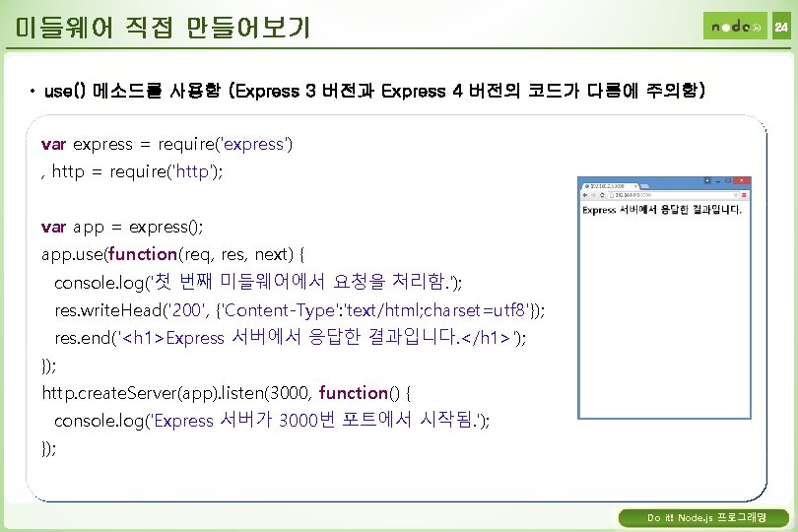The image size is (798, 532).
Task: Reload the page in the browser
Action: coord(602,195)
